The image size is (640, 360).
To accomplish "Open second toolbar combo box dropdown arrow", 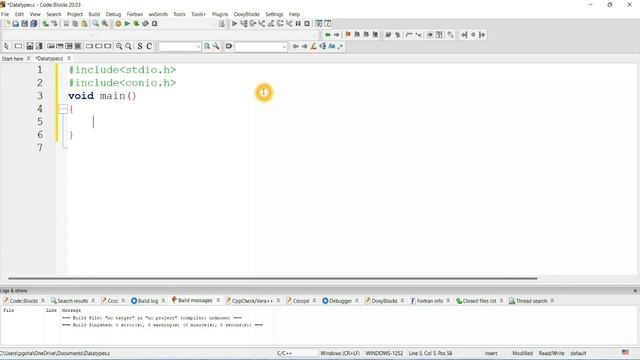I will [x=284, y=47].
